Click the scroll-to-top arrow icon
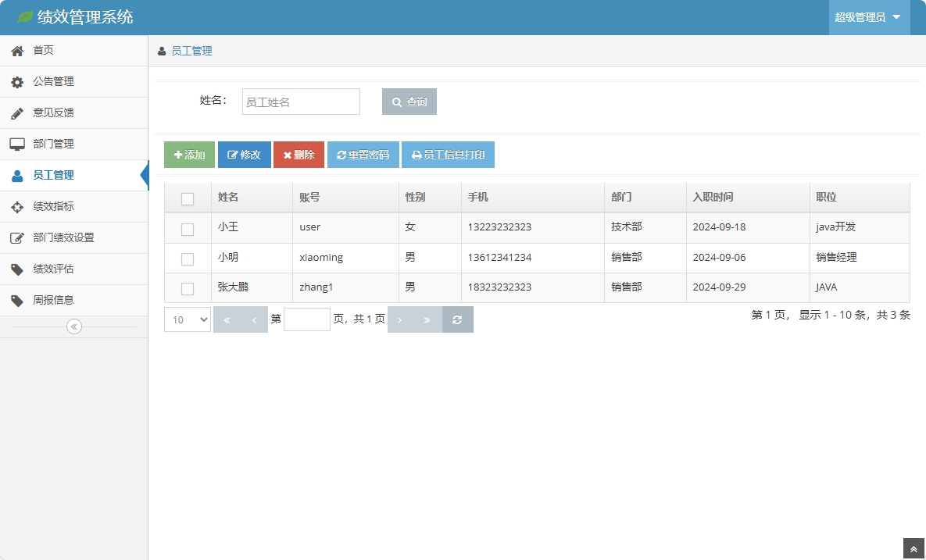The height and width of the screenshot is (560, 926). pos(913,549)
